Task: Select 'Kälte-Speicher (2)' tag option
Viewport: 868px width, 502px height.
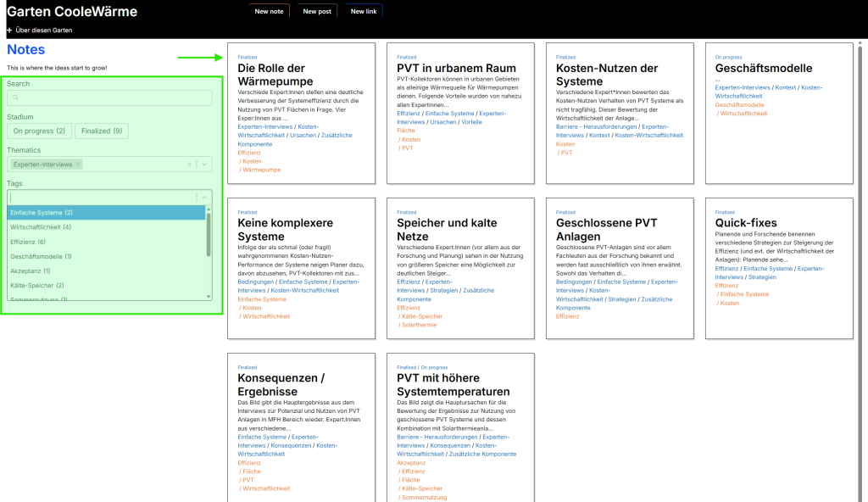Action: (x=106, y=286)
